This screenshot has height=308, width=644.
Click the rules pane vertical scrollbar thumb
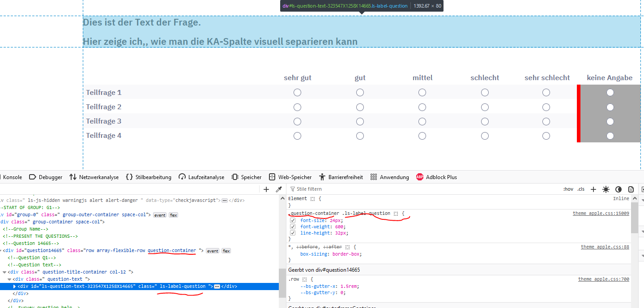pyautogui.click(x=635, y=218)
